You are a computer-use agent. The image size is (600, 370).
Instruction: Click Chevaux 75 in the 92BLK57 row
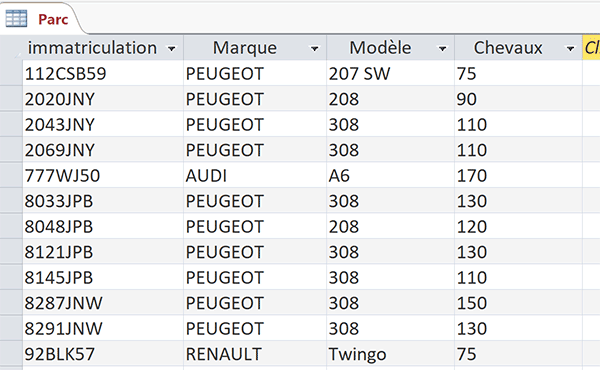click(518, 354)
